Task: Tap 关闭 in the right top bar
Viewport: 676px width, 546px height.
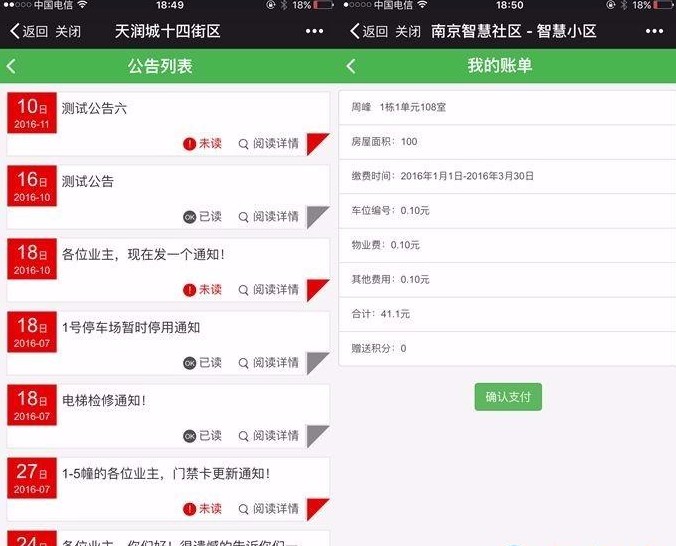Action: coord(408,31)
